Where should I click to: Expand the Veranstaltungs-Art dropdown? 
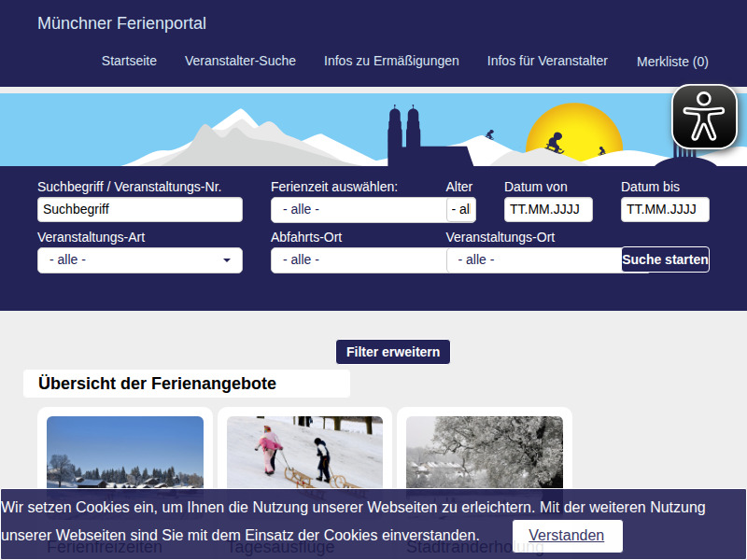coord(140,260)
